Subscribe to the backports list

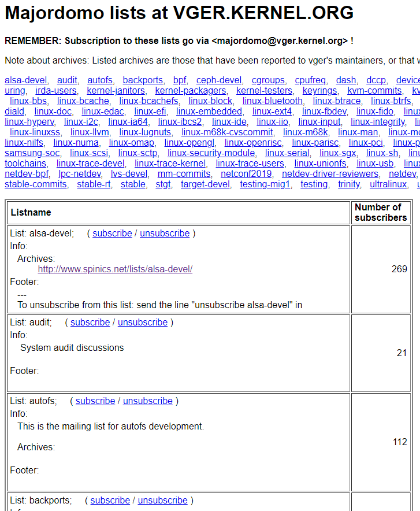pos(110,501)
